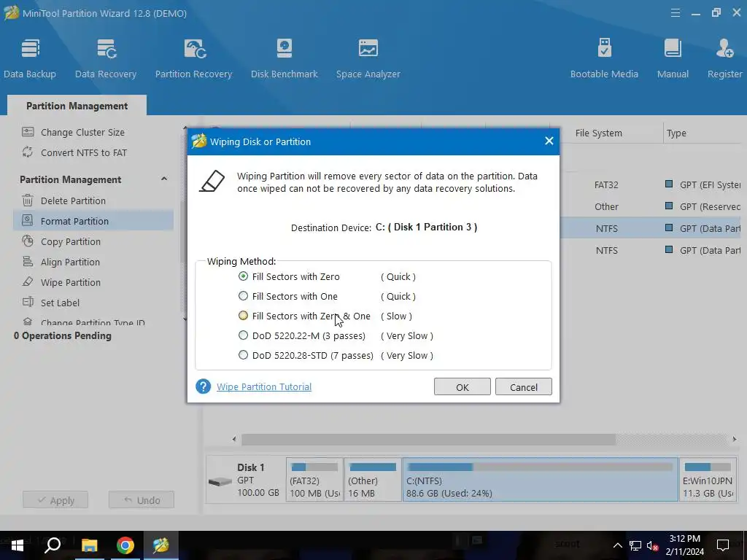Select DoD 5220.22-M (3 passes) method
This screenshot has width=747, height=560.
[243, 335]
